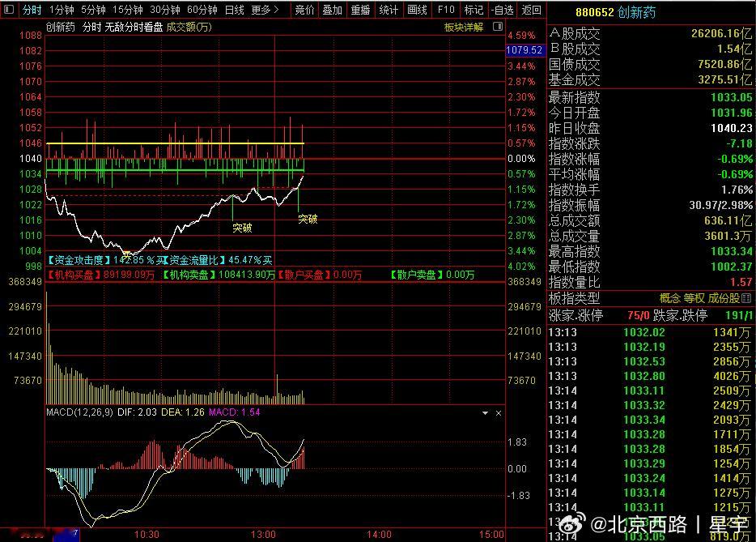This screenshot has width=756, height=542.
Task: Click the 成交额(万) indicator label
Action: click(x=189, y=27)
